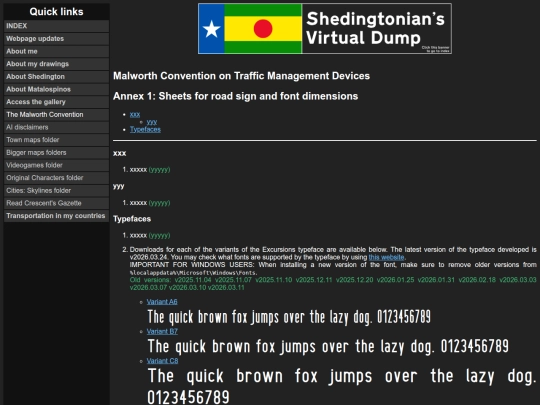This screenshot has height=405, width=540.
Task: Click the Shedingtonian's Virtual Dump banner
Action: point(325,29)
